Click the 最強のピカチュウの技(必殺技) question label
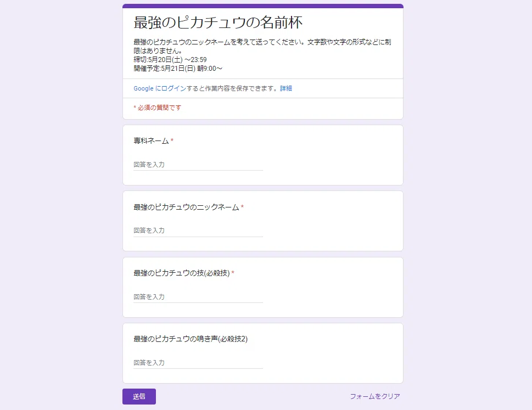The width and height of the screenshot is (532, 410). [x=182, y=273]
